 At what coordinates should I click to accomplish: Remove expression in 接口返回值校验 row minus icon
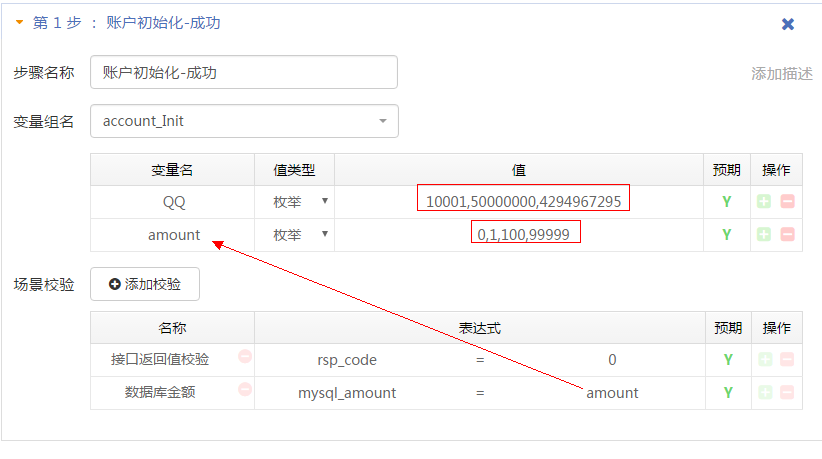click(787, 359)
